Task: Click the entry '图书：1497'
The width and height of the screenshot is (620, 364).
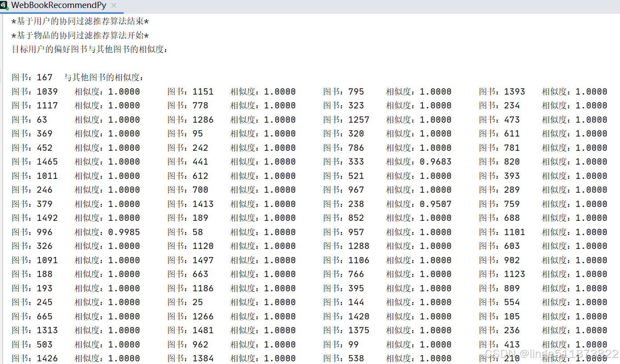Action: coord(191,260)
